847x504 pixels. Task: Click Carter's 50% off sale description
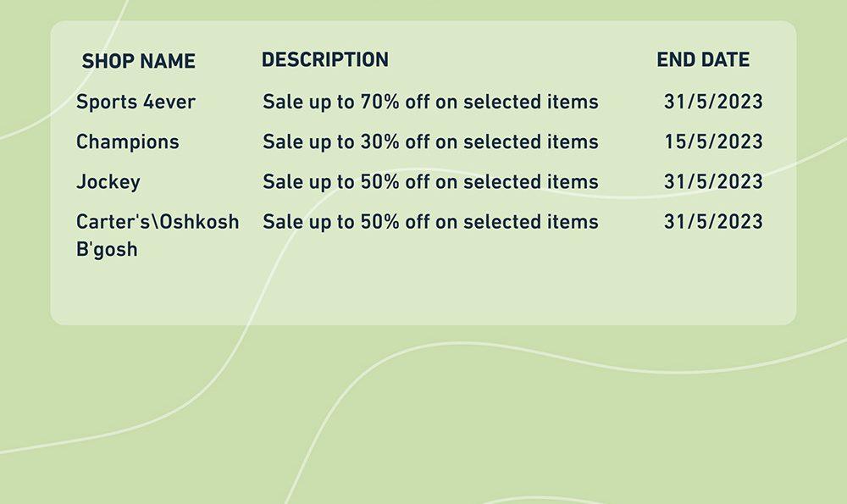[x=430, y=221]
